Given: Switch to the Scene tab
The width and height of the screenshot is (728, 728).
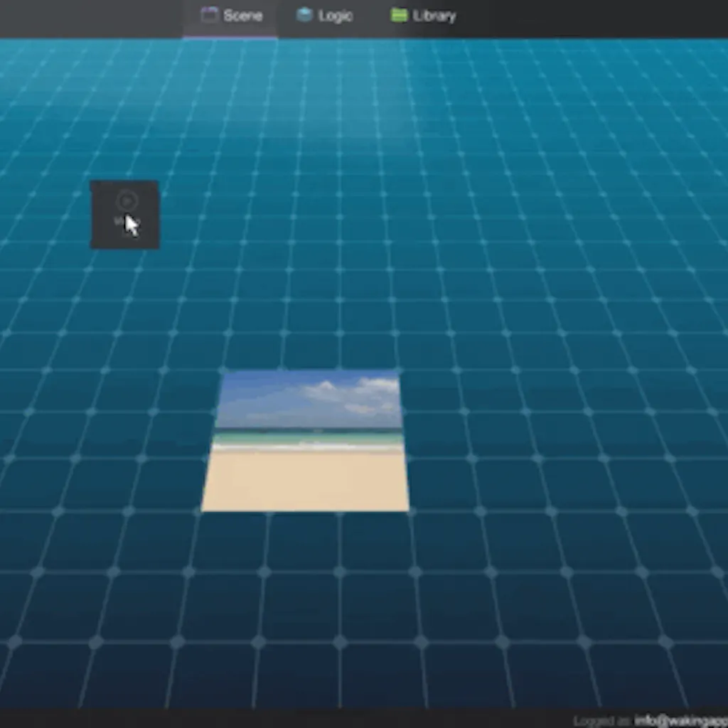Looking at the screenshot, I should (x=231, y=16).
